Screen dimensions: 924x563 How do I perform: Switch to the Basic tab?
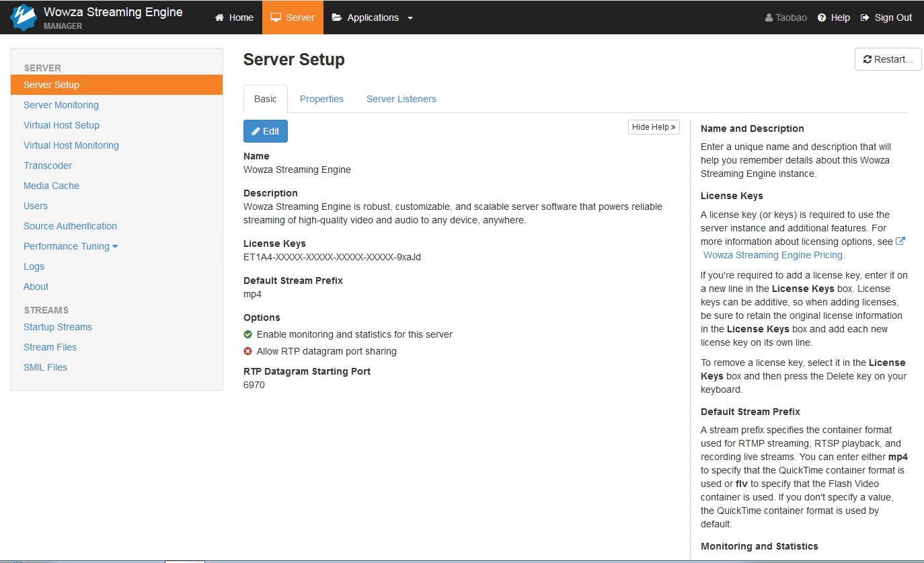point(265,99)
